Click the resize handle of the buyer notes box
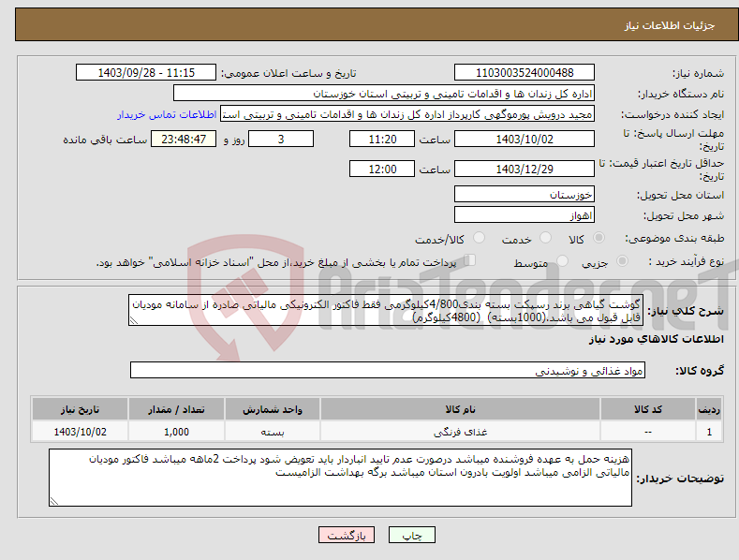The image size is (739, 560). 54,501
